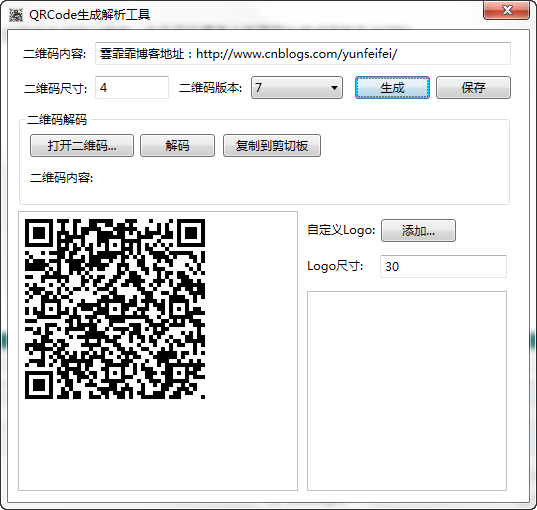Viewport: 537px width, 510px height.
Task: Click the 保存 button
Action: coord(473,88)
